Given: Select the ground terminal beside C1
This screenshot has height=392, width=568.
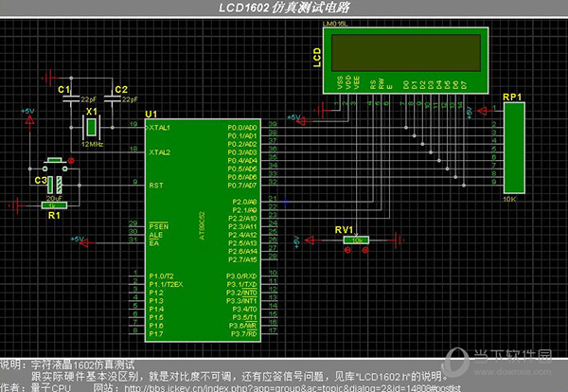Looking at the screenshot, I should (49, 78).
